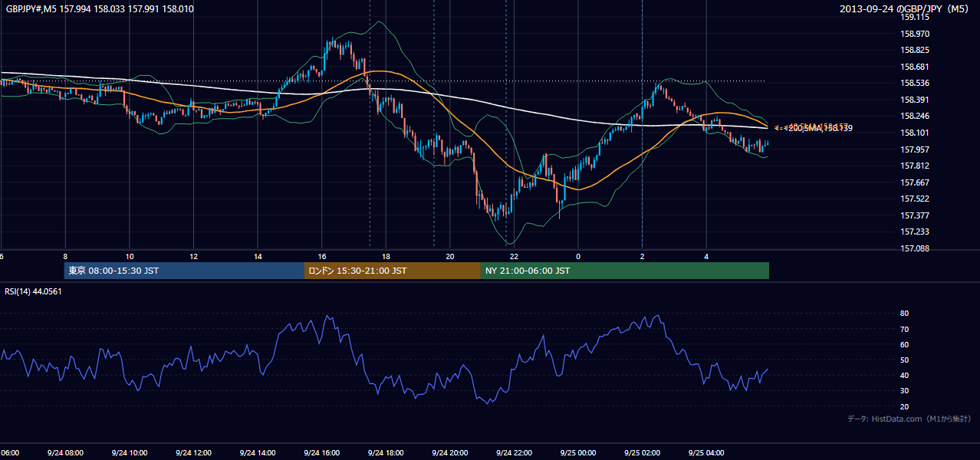Click the 9/25 00:00 time label
Screen dimensions: 980x460
tap(578, 452)
